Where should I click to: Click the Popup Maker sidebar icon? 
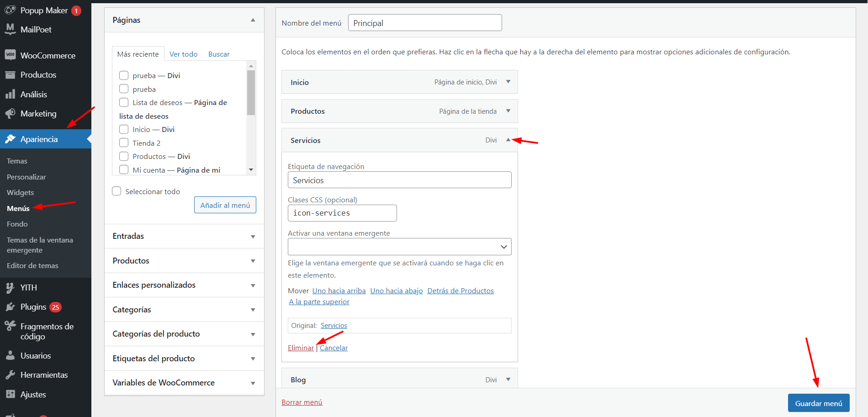10,10
